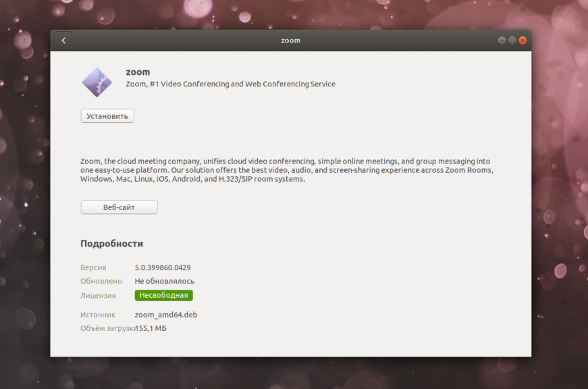
Task: Click the Версия field label
Action: coord(93,267)
